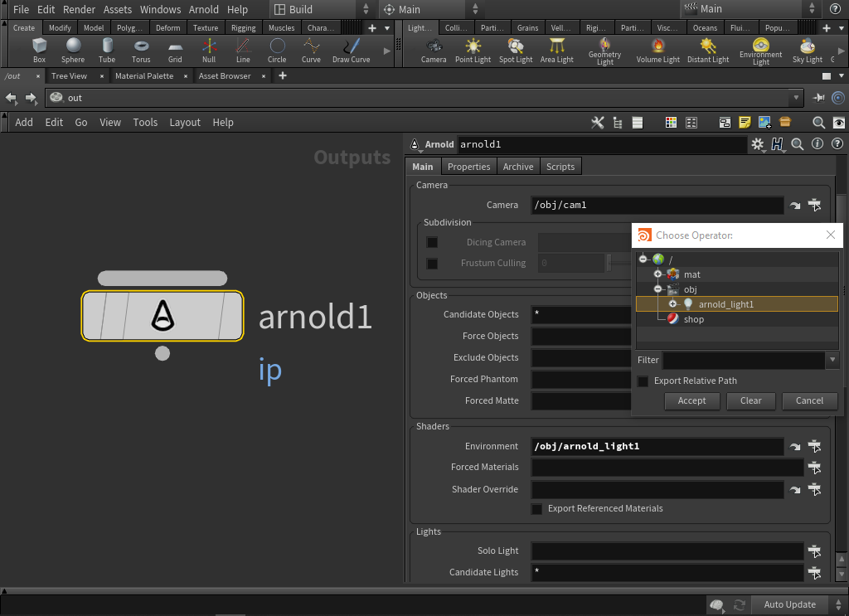Create an Environment Light from the shelf

(x=761, y=51)
